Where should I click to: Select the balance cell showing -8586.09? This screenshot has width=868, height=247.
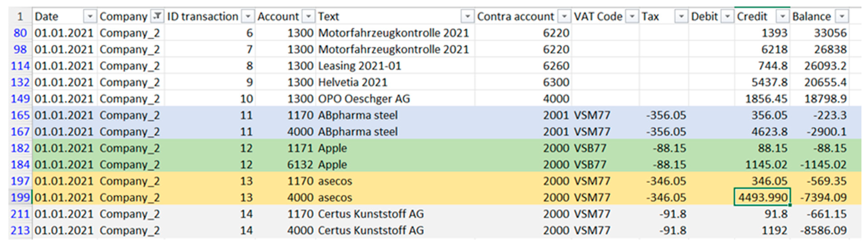coord(819,230)
